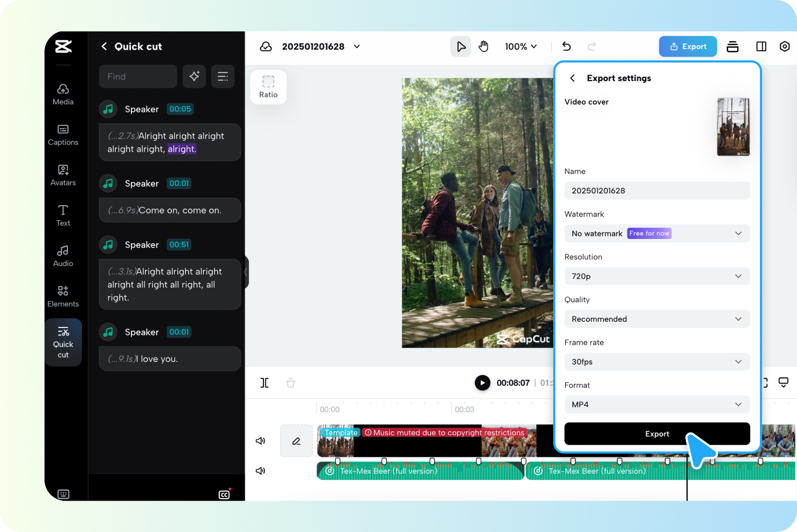
Task: Click the Video cover thumbnail
Action: 733,127
